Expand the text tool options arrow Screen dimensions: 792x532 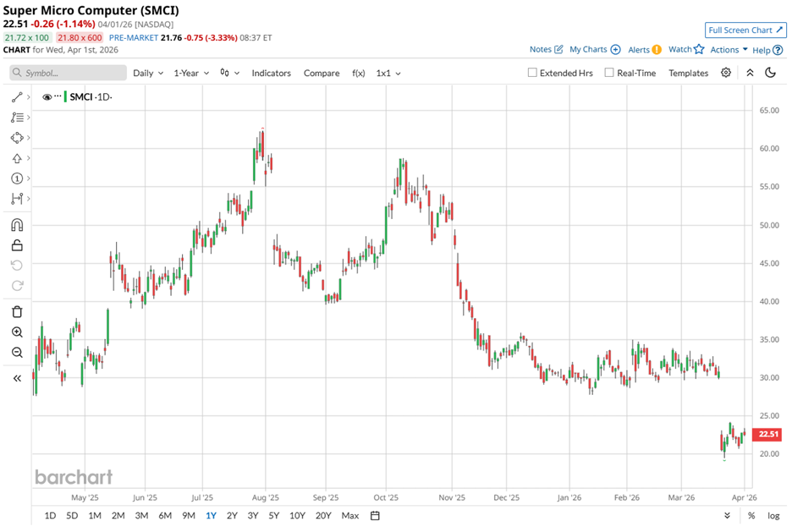[x=29, y=118]
